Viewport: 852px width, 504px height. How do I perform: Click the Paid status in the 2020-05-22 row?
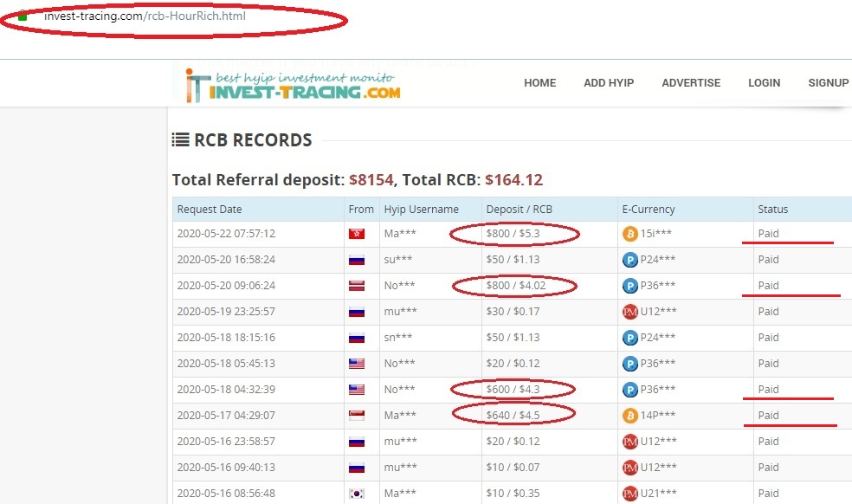(768, 234)
